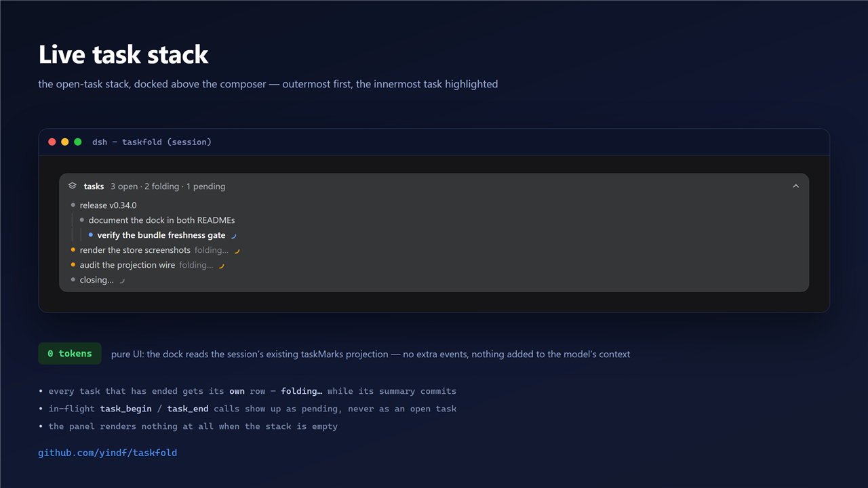Click the 'Live task stack' heading
This screenshot has height=488, width=868.
[123, 54]
